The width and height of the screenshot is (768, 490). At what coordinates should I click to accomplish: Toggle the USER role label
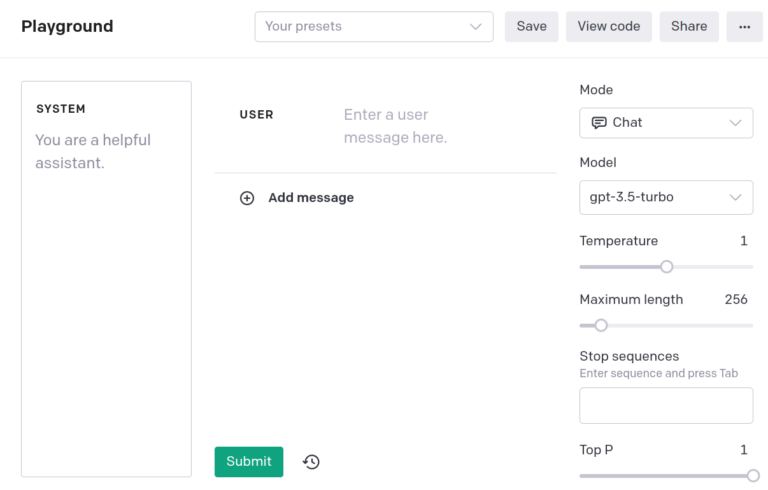pyautogui.click(x=256, y=115)
